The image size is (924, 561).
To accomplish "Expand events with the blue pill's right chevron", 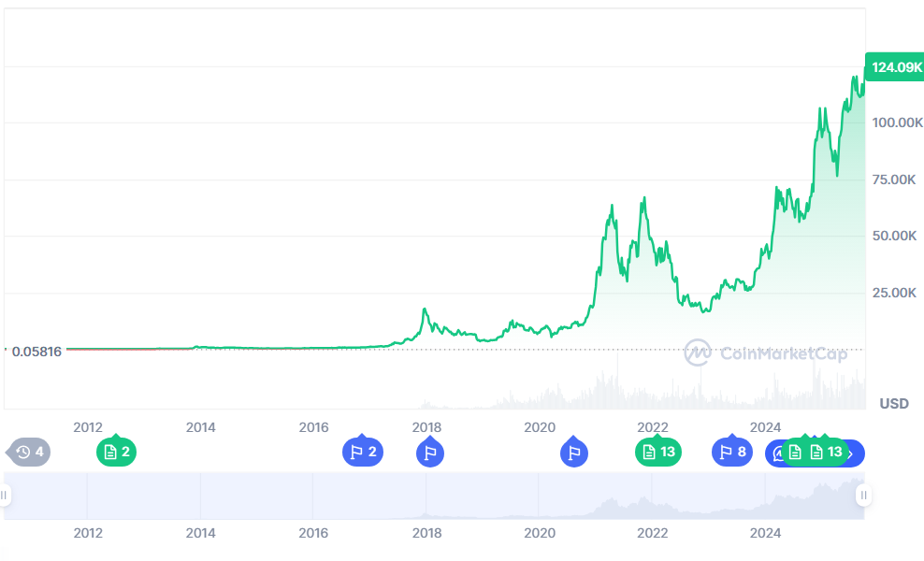I will [851, 453].
